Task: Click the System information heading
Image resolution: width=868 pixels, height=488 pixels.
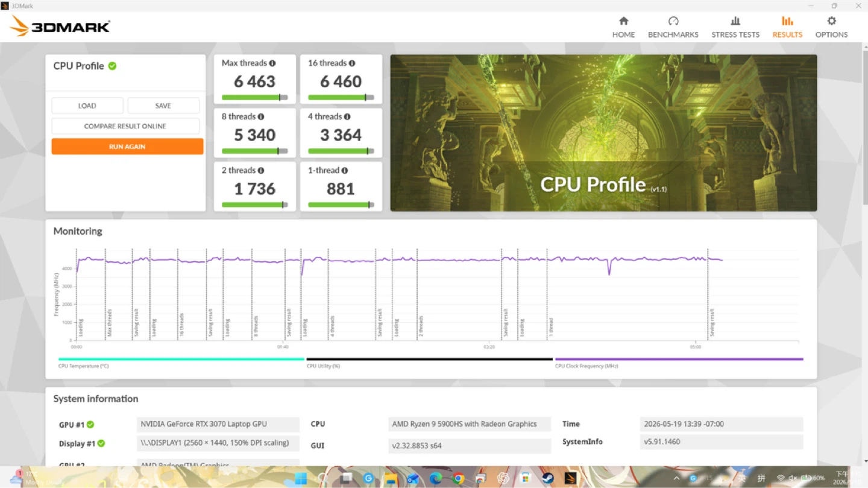Action: point(96,399)
